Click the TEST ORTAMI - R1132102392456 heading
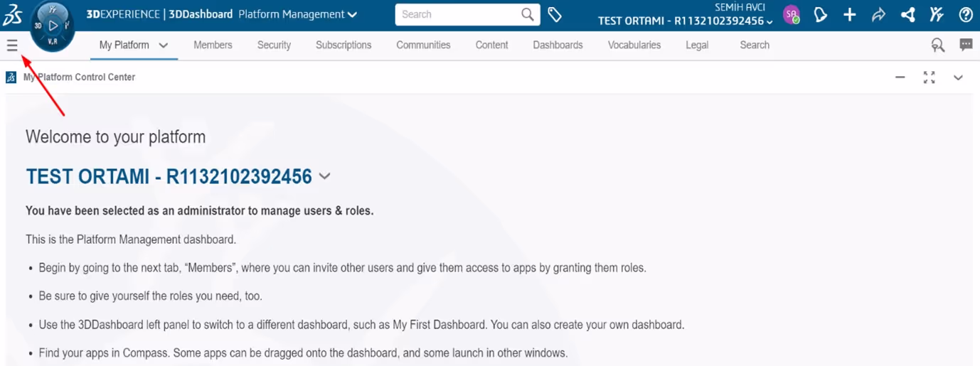This screenshot has width=980, height=366. point(169,176)
